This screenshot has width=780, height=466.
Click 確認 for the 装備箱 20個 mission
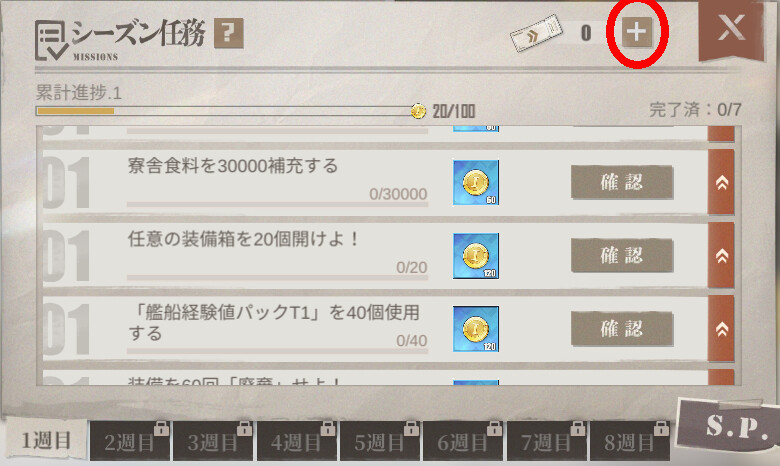click(622, 256)
